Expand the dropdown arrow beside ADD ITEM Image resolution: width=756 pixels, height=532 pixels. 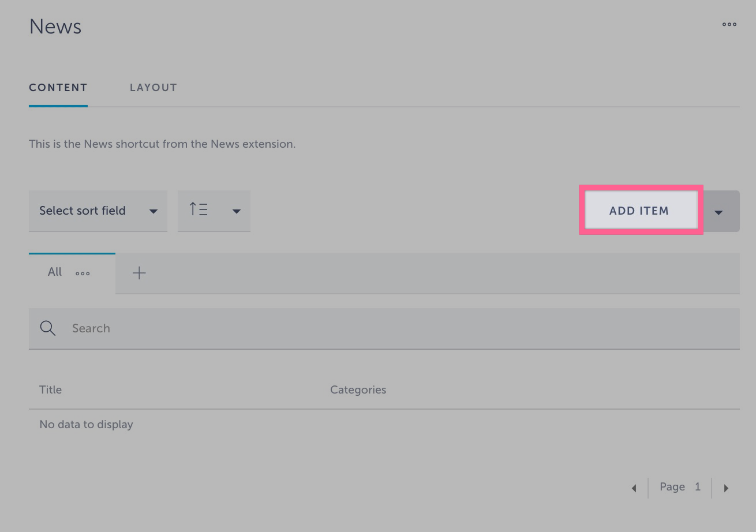tap(719, 211)
